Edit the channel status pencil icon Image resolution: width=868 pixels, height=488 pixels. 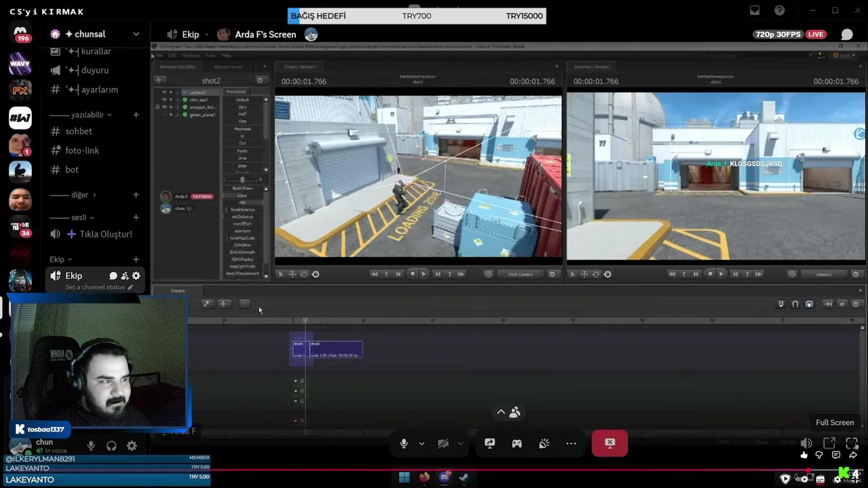[x=130, y=287]
